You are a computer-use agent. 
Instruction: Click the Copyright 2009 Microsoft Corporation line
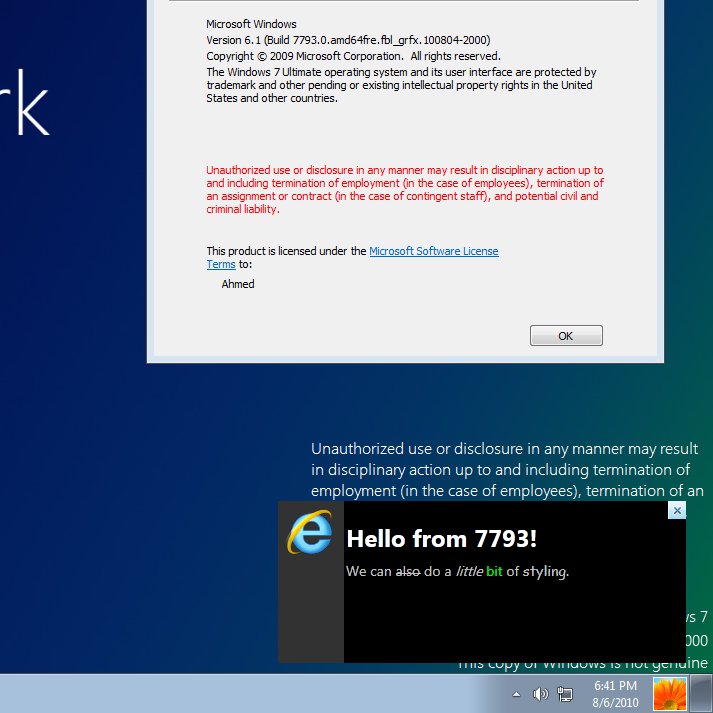tap(353, 56)
